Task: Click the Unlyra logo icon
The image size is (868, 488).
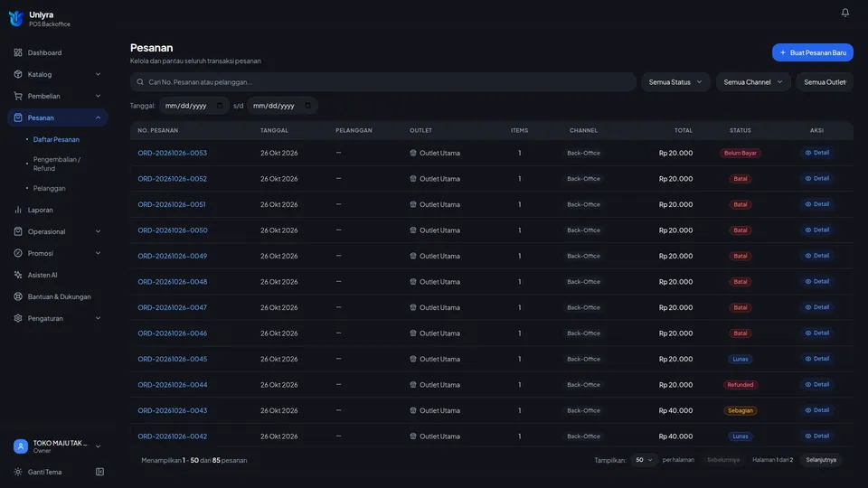Action: 16,18
